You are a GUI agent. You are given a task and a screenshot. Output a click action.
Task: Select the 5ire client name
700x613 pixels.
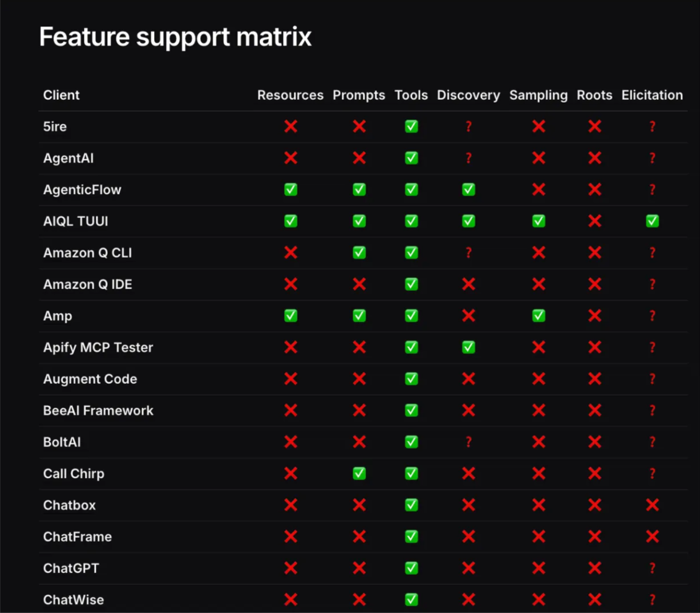pyautogui.click(x=55, y=127)
